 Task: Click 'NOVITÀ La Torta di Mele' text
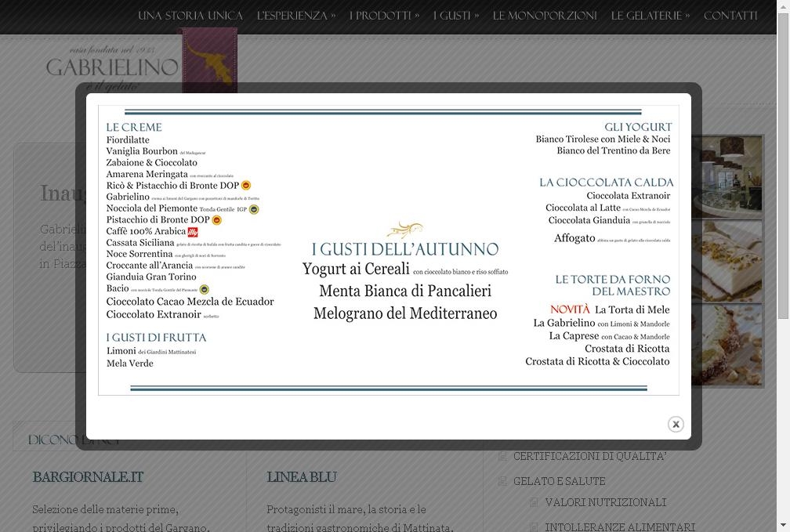point(610,309)
